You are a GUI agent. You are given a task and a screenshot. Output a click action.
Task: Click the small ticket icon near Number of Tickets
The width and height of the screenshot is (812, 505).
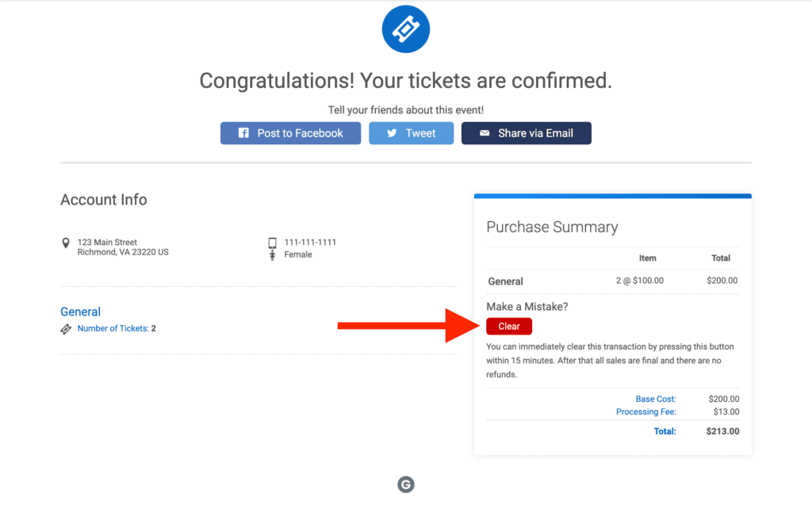click(x=66, y=327)
